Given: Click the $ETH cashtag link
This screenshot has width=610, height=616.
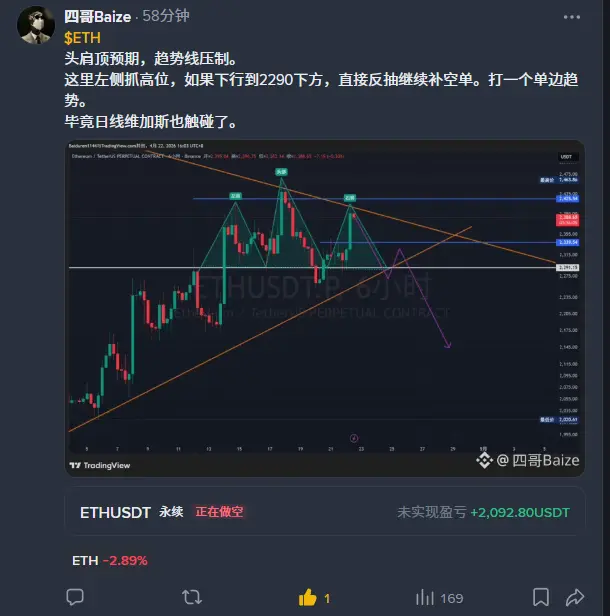Looking at the screenshot, I should coord(82,38).
